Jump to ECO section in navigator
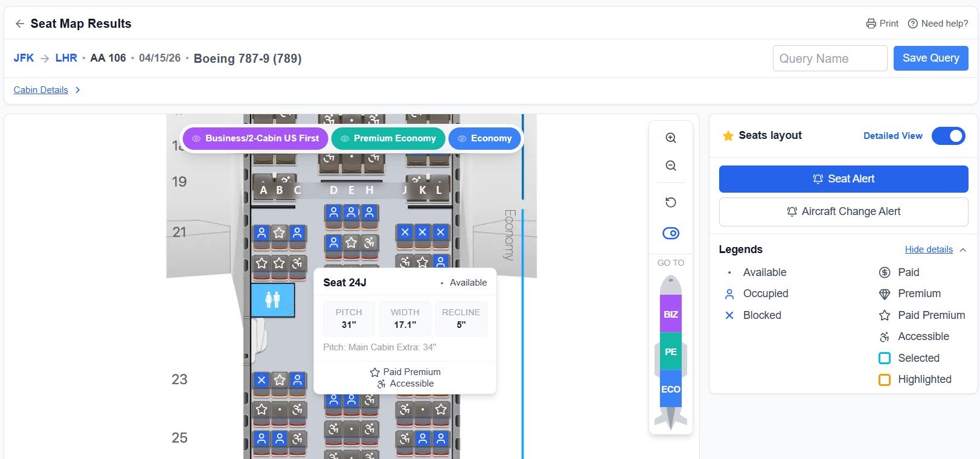This screenshot has height=459, width=980. [670, 389]
